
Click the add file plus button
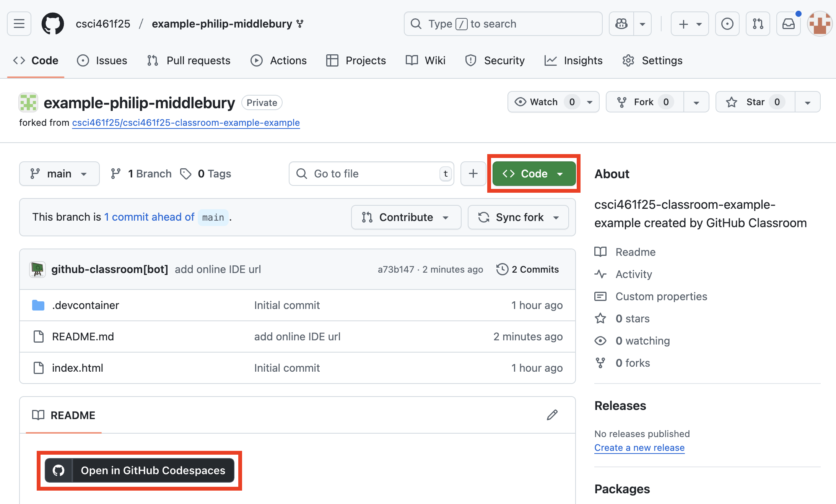click(473, 174)
